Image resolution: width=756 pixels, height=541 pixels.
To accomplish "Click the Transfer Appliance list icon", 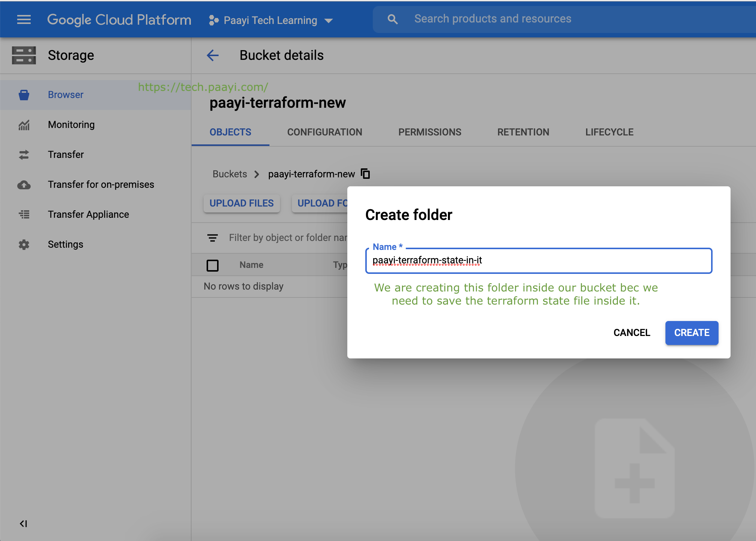I will point(24,214).
